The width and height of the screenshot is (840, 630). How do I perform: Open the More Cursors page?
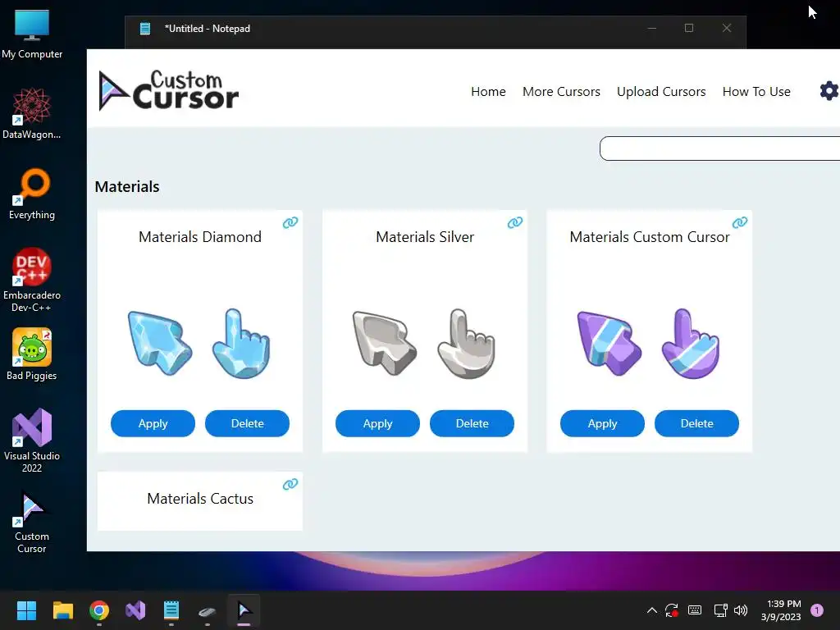tap(561, 92)
